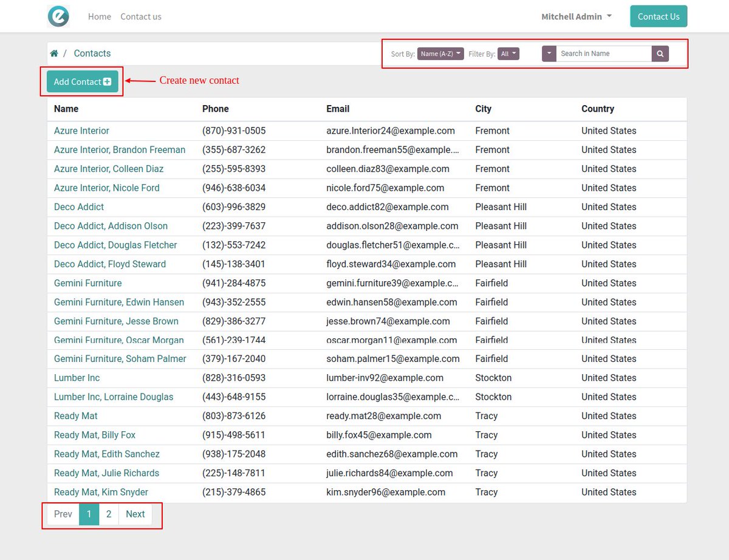
Task: Click the website logo icon
Action: (58, 16)
